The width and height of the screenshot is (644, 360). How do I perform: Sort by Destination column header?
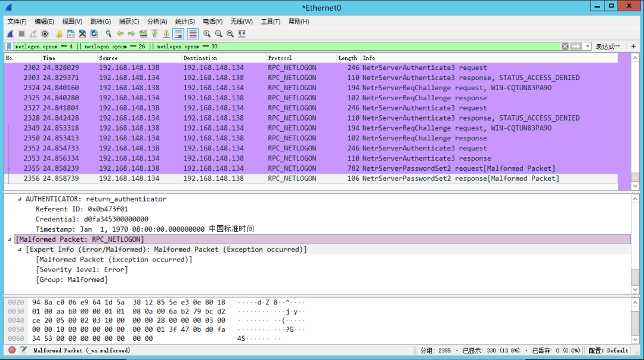click(x=224, y=58)
